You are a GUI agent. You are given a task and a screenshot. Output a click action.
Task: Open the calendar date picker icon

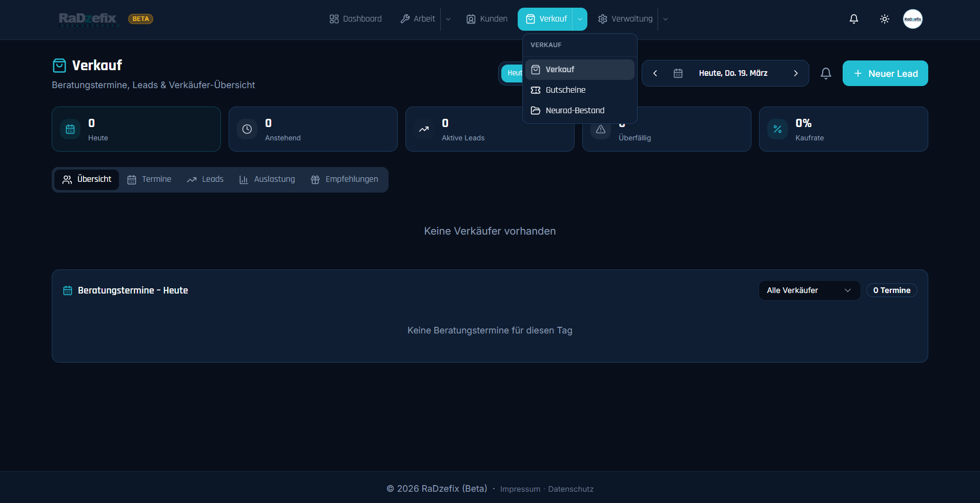click(678, 73)
